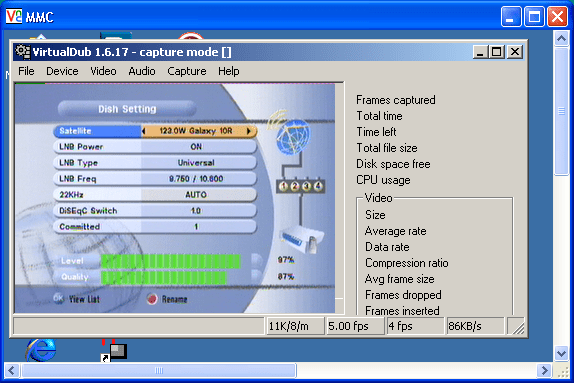Screen dimensions: 574x383
Task: Open the Capture menu
Action: click(x=187, y=71)
